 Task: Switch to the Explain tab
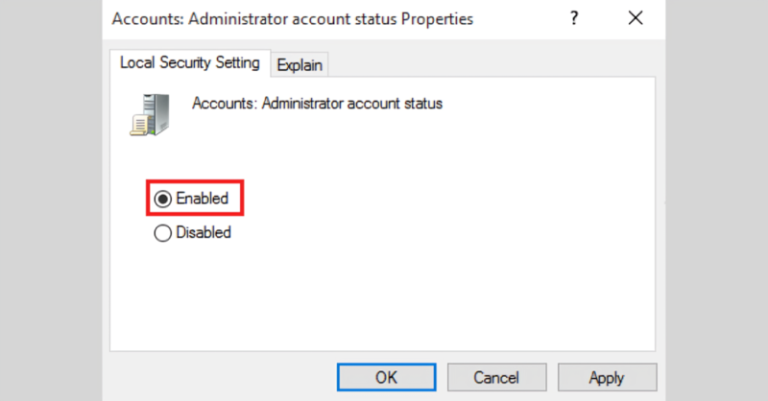point(300,65)
